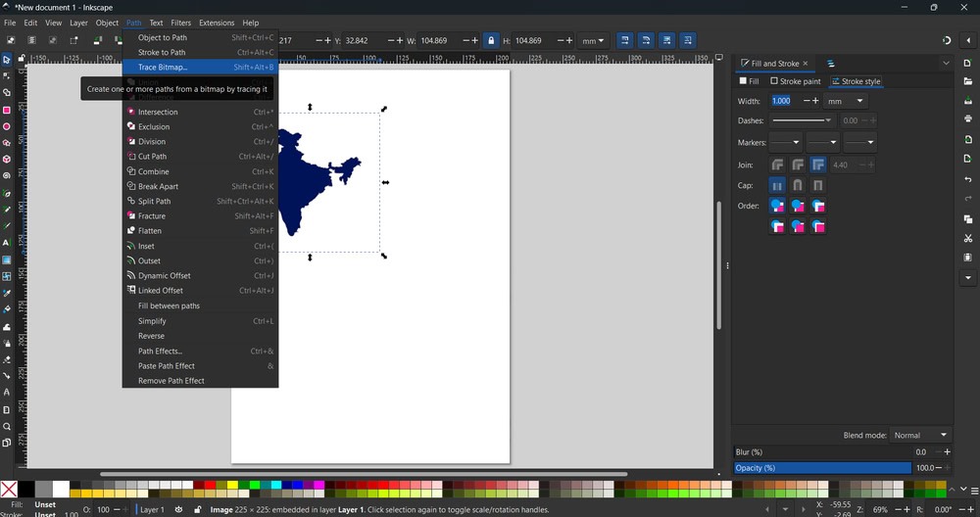This screenshot has width=980, height=517.
Task: Expand the dock panel chevron menu
Action: [946, 64]
